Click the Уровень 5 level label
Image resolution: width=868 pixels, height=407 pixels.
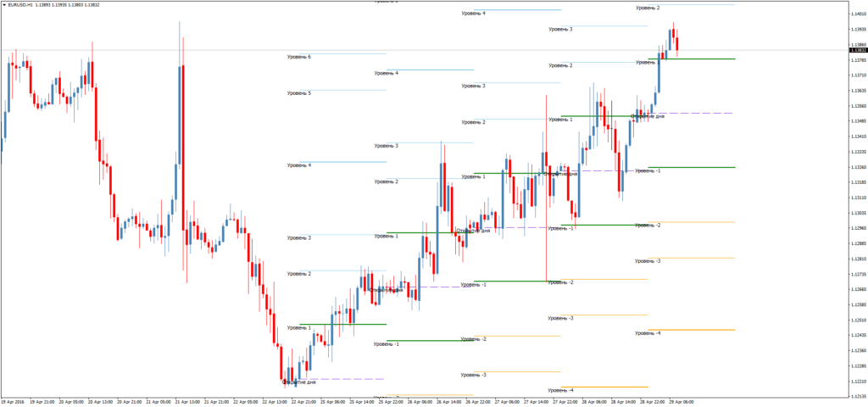coord(299,93)
